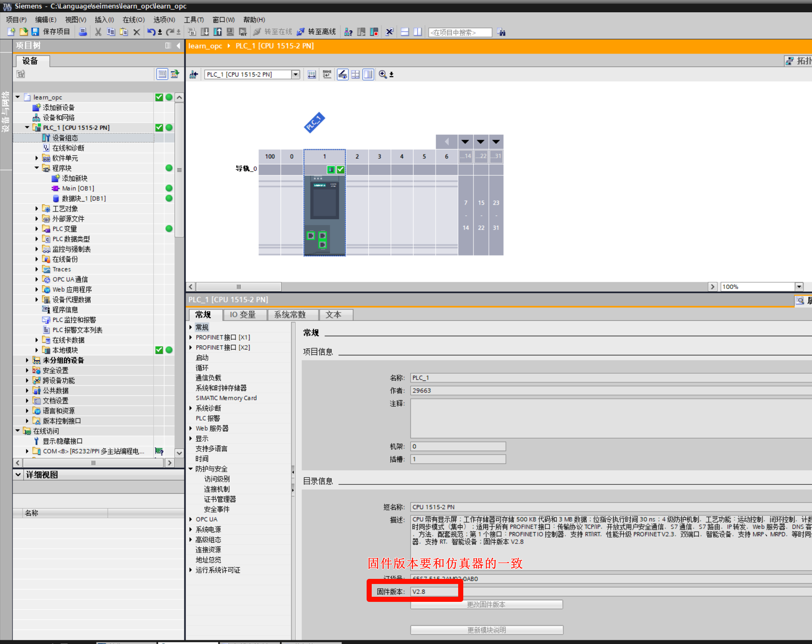Click the search-in-project binoculars icon
812x644 pixels.
tap(502, 32)
